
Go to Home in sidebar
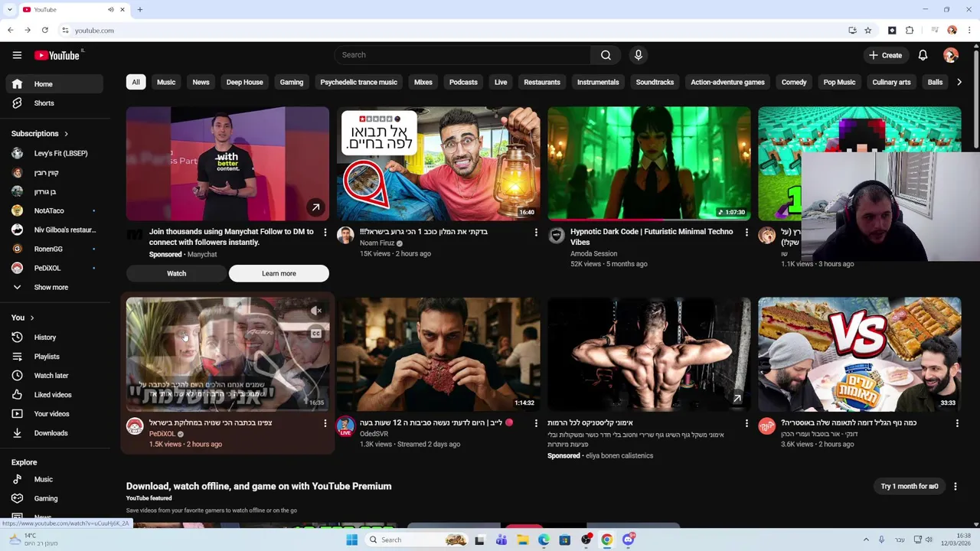[x=53, y=84]
